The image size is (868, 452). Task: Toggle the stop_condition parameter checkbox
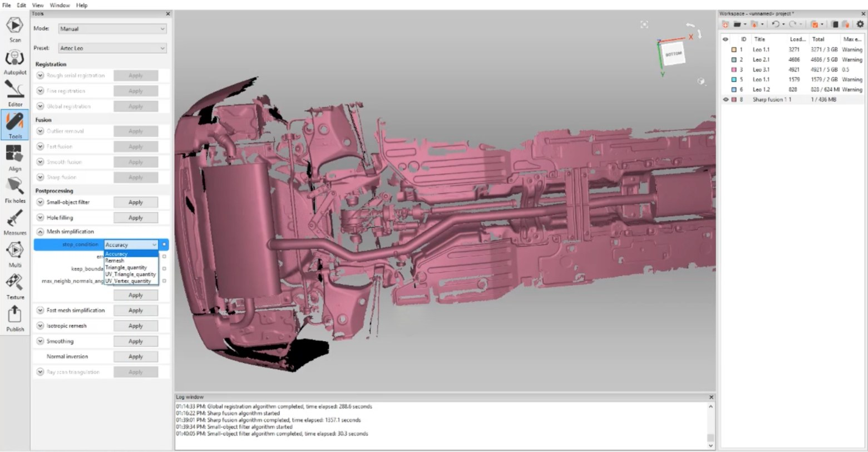pos(164,244)
